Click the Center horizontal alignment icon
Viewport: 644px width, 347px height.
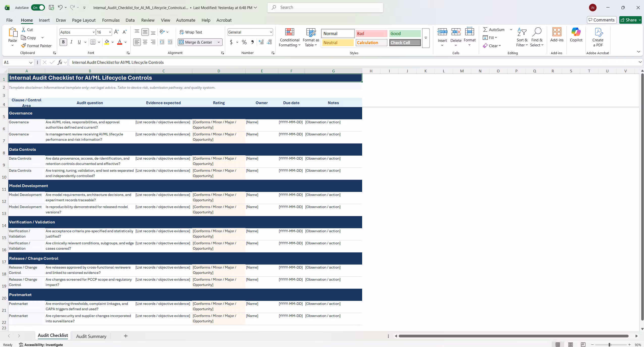[x=145, y=42]
